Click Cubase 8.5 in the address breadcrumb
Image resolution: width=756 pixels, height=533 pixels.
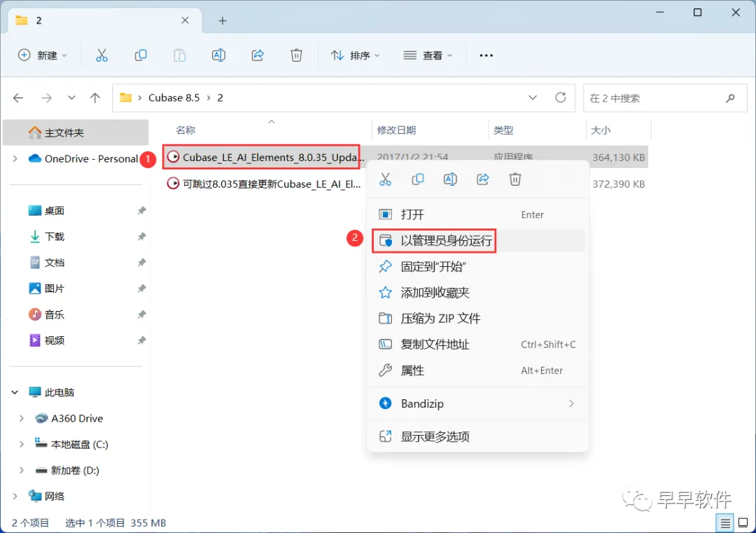click(x=174, y=98)
